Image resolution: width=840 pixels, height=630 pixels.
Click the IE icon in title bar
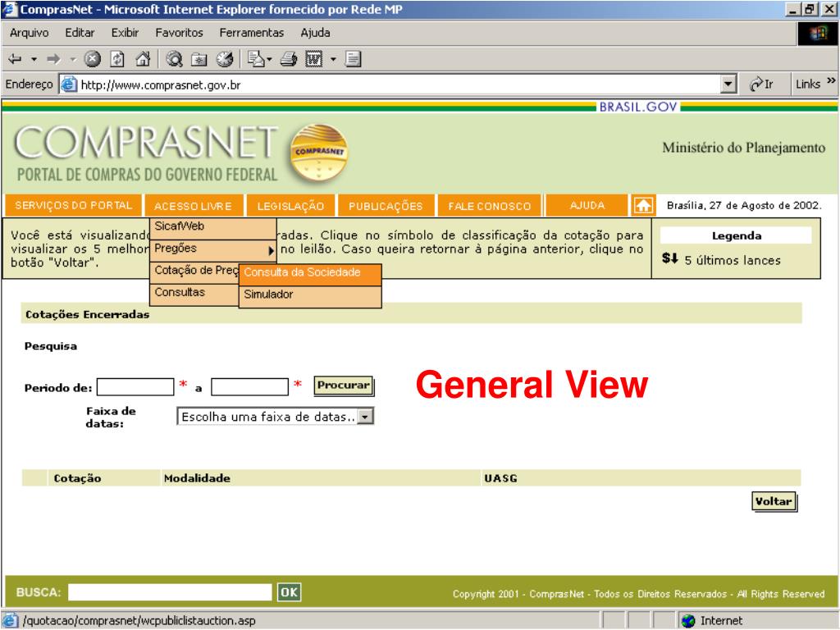pyautogui.click(x=10, y=9)
